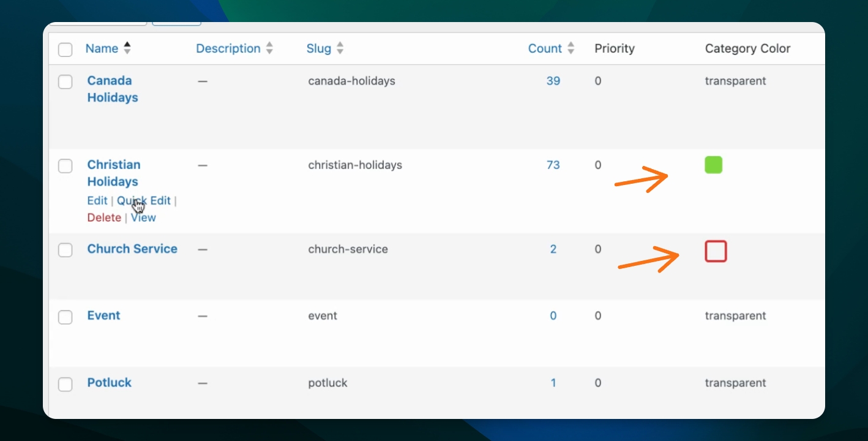Image resolution: width=868 pixels, height=441 pixels.
Task: Click the sort arrows beside Description
Action: (269, 48)
